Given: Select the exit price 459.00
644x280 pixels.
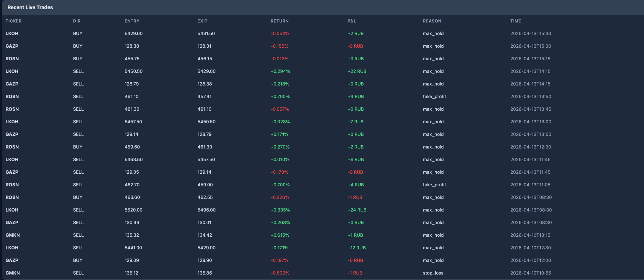Looking at the screenshot, I should (x=205, y=185).
